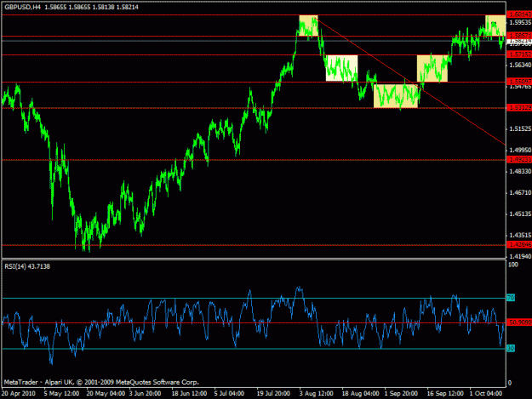Select the darker yellow rectangle above the 16 Sep date
This screenshot has height=399, width=532.
pyautogui.click(x=432, y=68)
